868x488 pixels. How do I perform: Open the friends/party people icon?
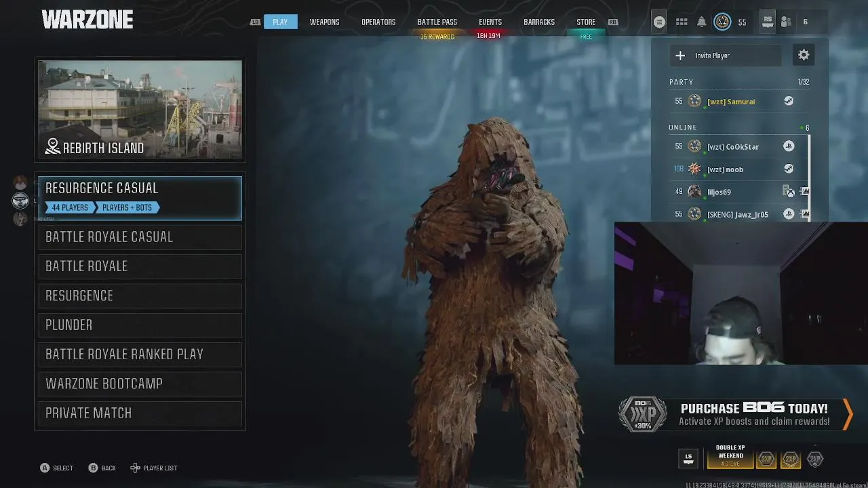click(x=786, y=22)
